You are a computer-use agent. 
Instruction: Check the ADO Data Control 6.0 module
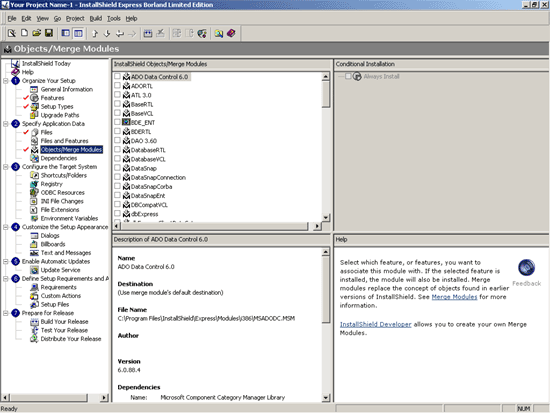[x=117, y=76]
